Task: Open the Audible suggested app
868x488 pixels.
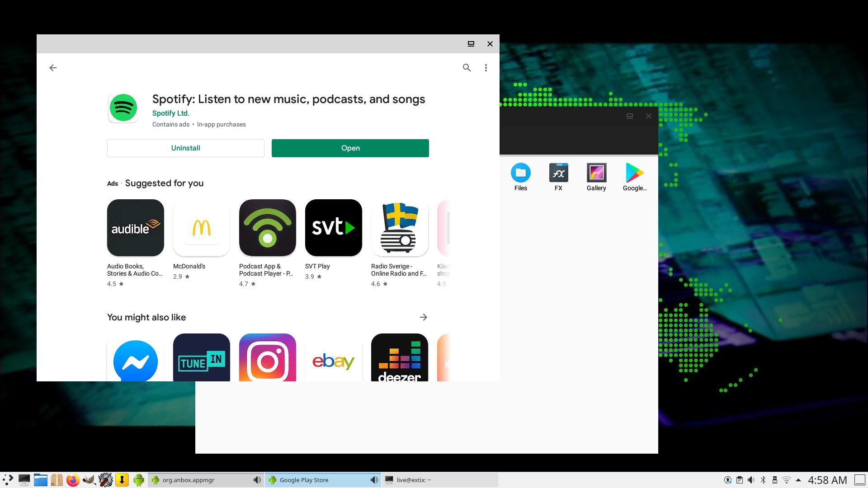Action: (x=136, y=228)
